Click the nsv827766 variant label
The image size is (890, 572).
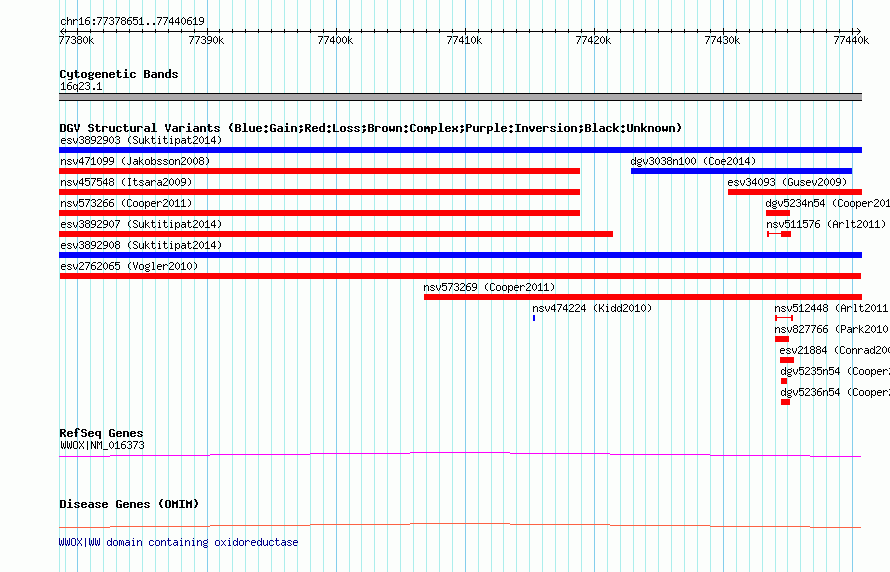click(832, 329)
